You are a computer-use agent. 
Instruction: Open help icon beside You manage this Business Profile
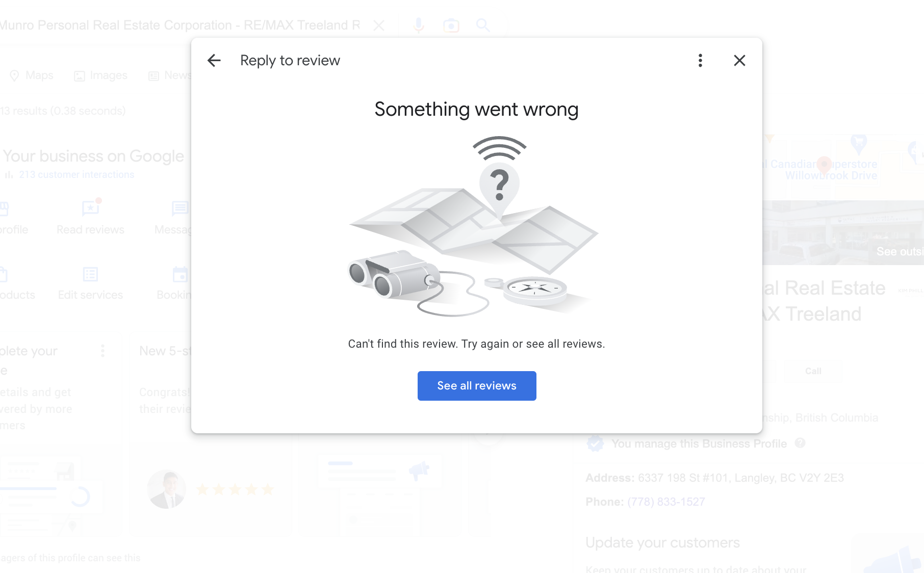[x=800, y=443]
